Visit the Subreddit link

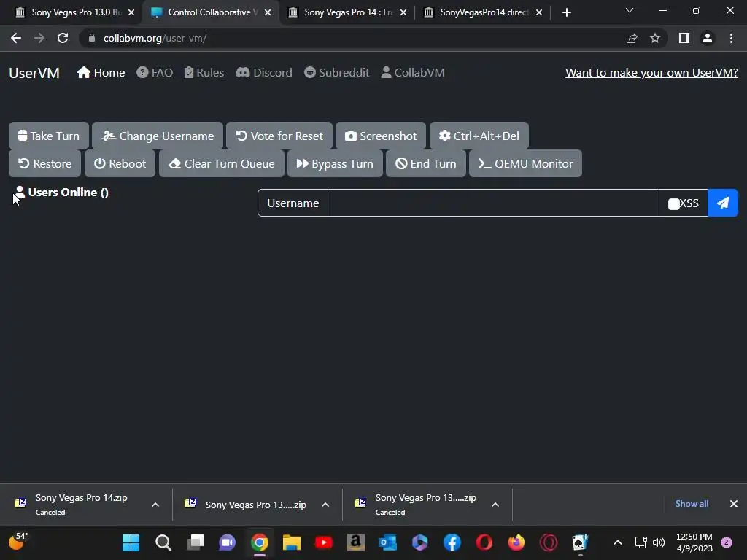point(337,72)
